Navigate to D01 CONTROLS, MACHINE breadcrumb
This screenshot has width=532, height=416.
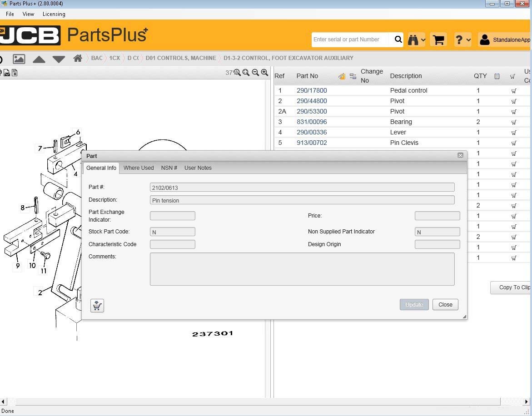tap(181, 58)
